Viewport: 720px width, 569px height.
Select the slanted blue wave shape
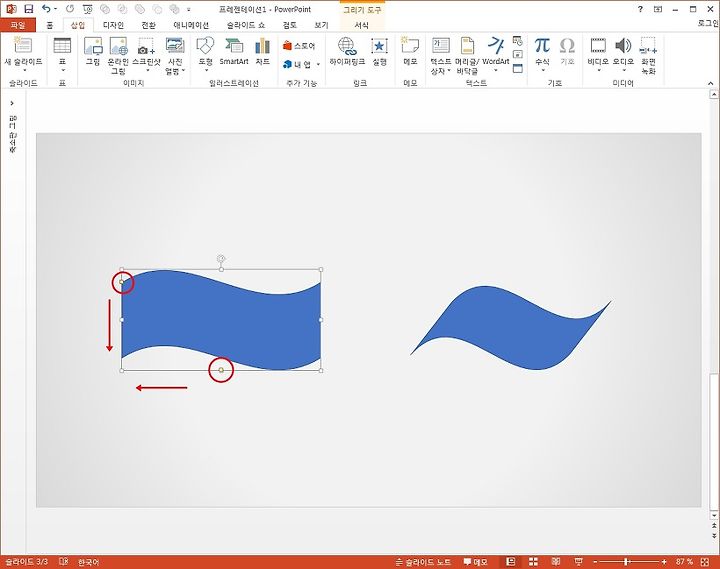(511, 328)
